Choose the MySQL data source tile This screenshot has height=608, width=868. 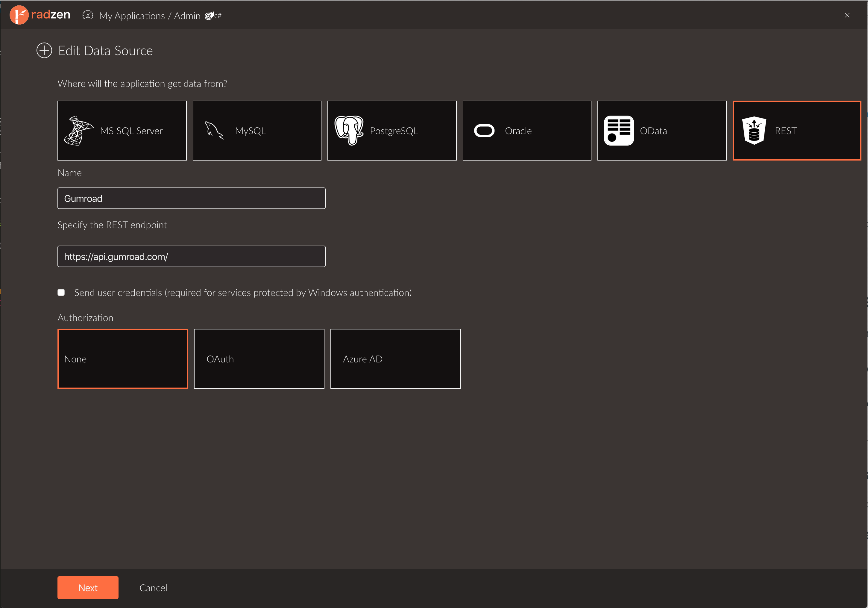pos(257,131)
